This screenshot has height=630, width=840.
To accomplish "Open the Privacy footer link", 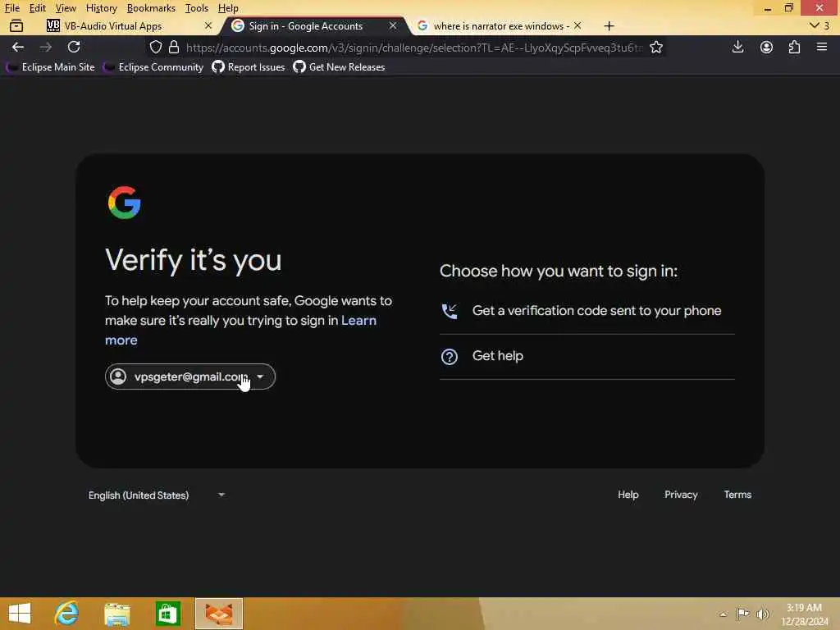I will (x=681, y=495).
